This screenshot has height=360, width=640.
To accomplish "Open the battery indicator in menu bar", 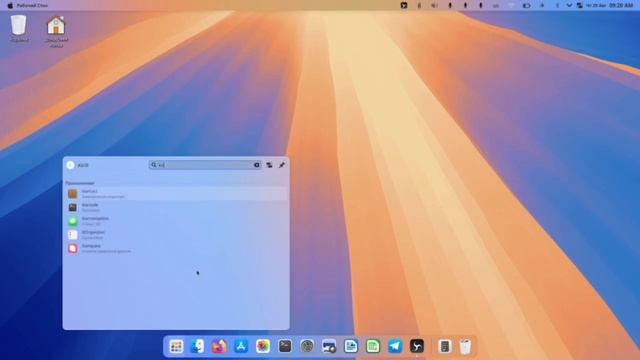I will coord(527,5).
